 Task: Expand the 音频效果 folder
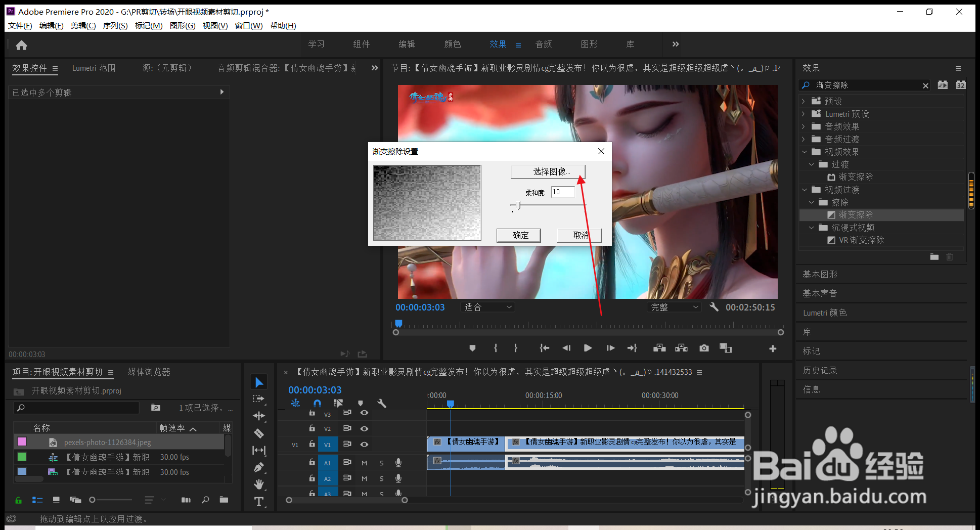point(804,126)
